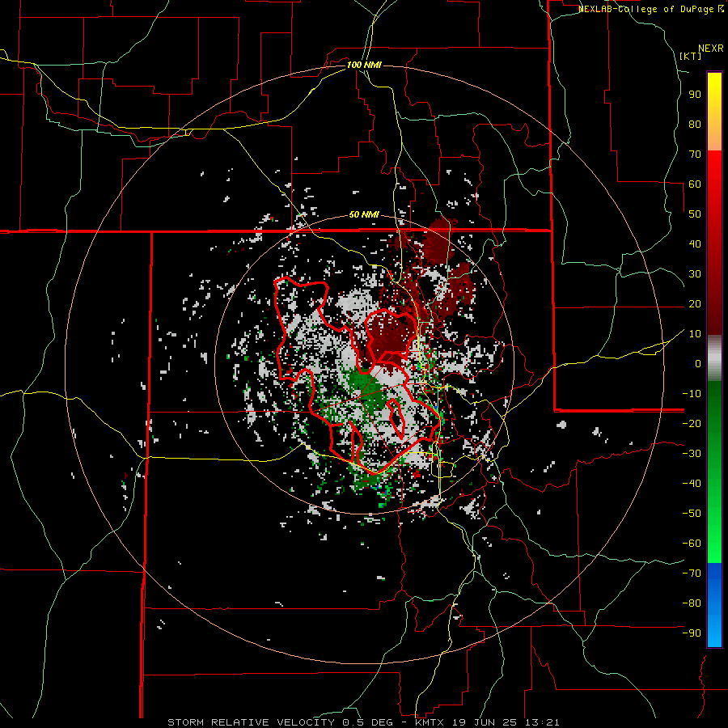Click the -70 value on the velocity scale
The height and width of the screenshot is (728, 728).
[x=692, y=574]
